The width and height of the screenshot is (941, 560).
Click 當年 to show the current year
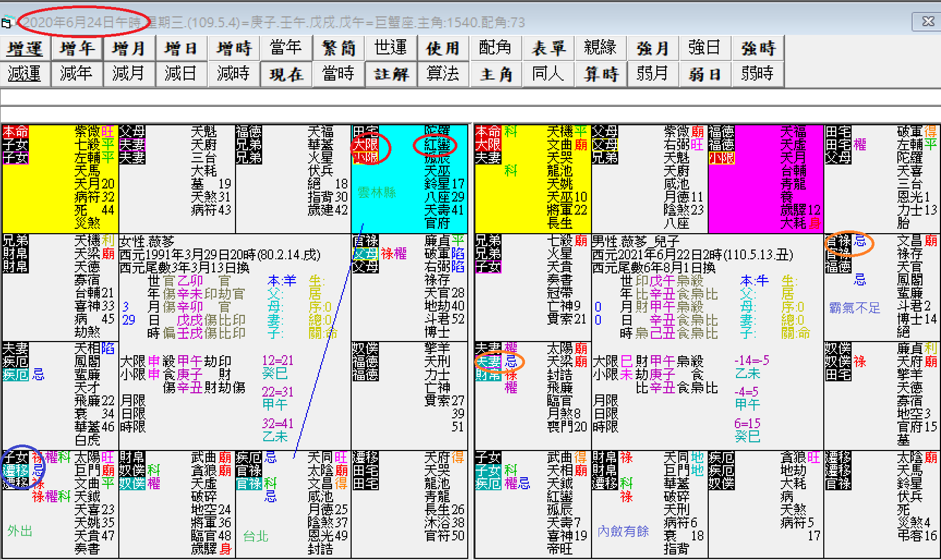286,48
